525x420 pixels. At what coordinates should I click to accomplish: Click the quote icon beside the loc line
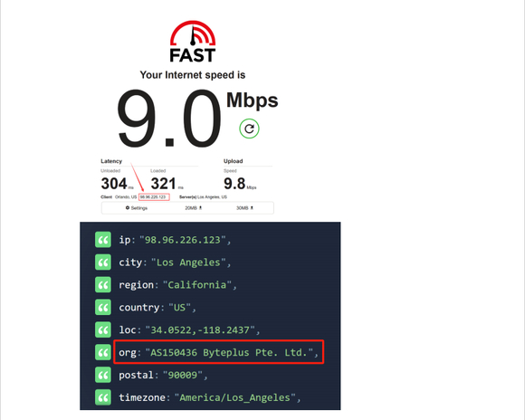103,329
